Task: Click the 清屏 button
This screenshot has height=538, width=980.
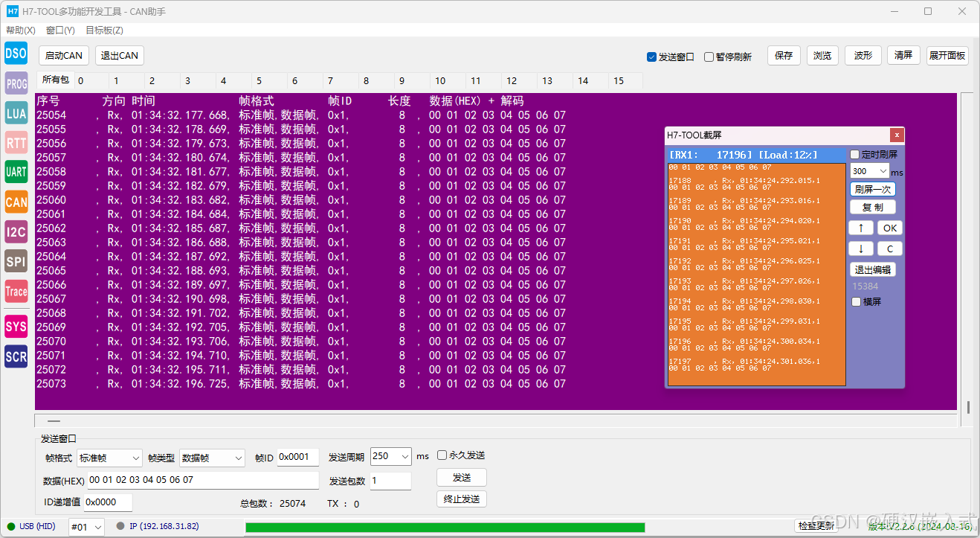Action: click(x=903, y=55)
